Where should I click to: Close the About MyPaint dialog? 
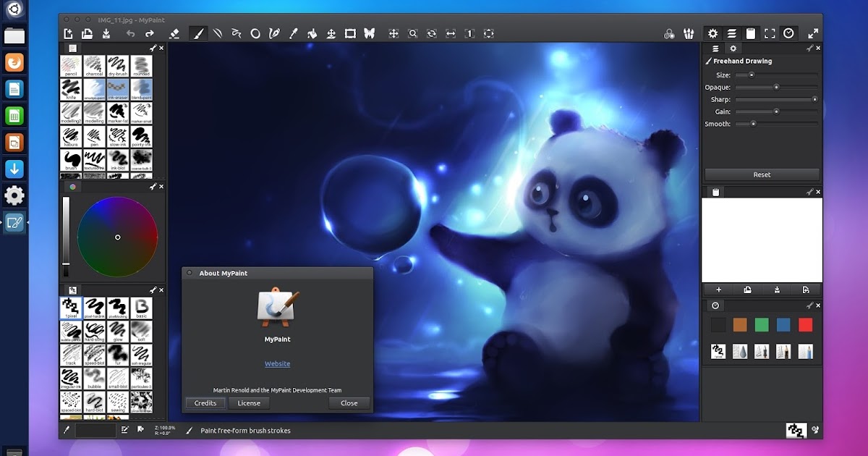pos(349,403)
